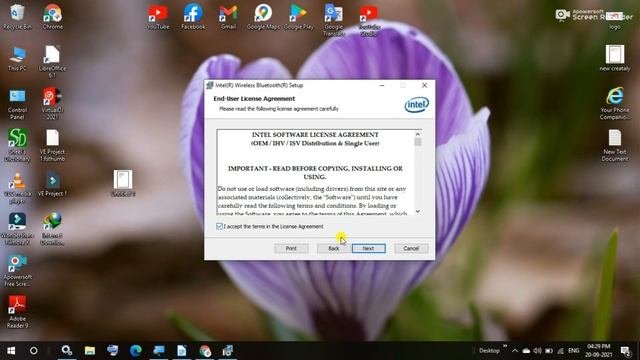Screen dimensions: 640x360
Task: Select the Google Translate desktop shortcut
Action: pyautogui.click(x=333, y=20)
